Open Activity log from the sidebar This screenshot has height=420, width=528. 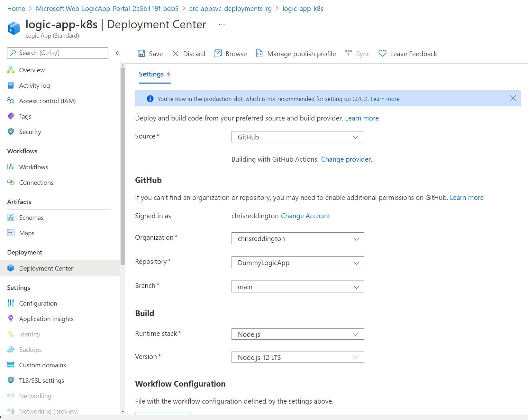coord(34,85)
